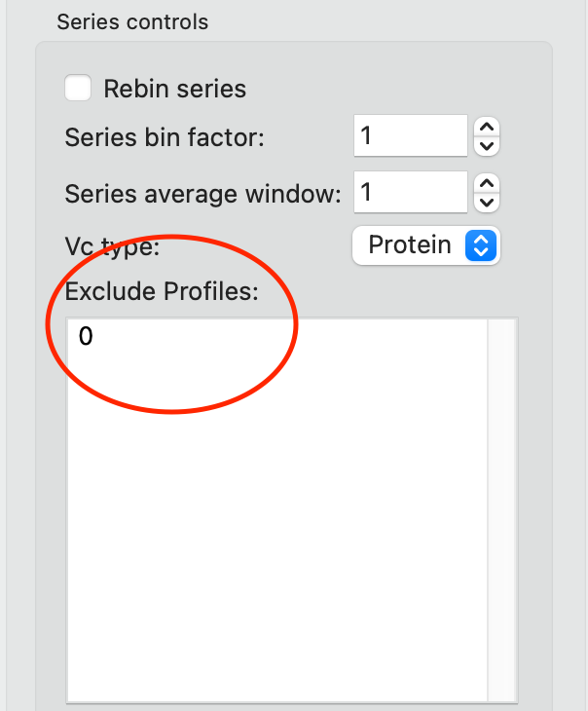The height and width of the screenshot is (711, 588).
Task: Increase Series bin factor with up arrow
Action: tap(489, 126)
